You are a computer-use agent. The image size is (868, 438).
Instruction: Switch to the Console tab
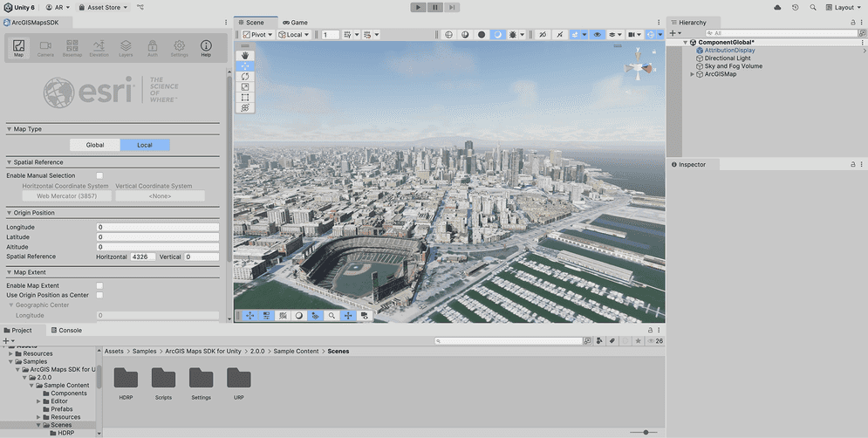[x=66, y=330]
